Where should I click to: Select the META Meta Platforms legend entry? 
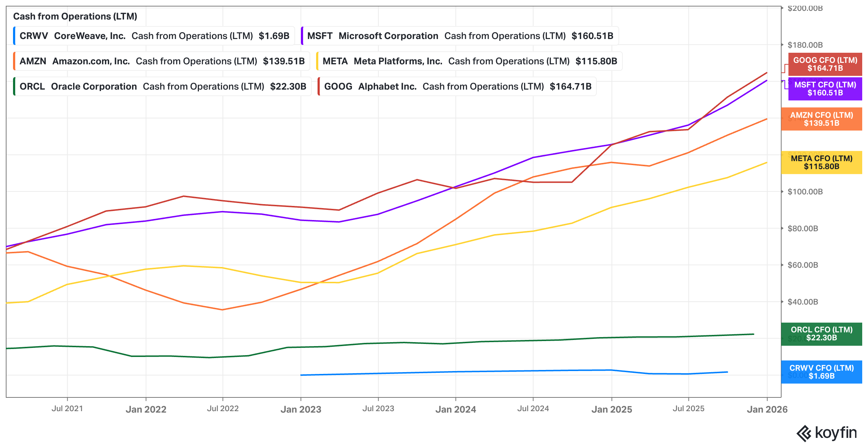[x=469, y=61]
